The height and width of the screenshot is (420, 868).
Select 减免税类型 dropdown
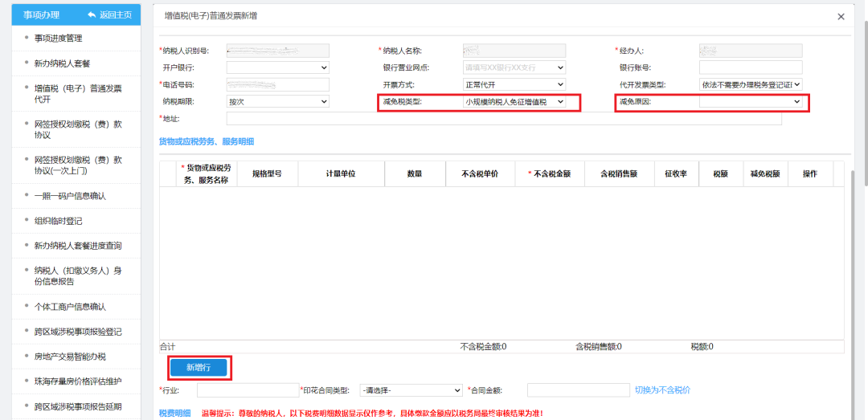(514, 102)
